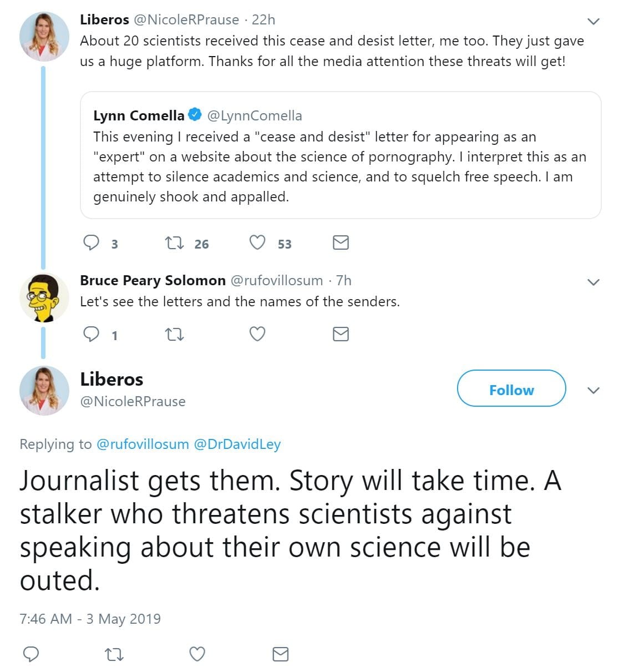Screen dimensions: 619x672
Task: Follow the Liberos account
Action: click(x=511, y=390)
